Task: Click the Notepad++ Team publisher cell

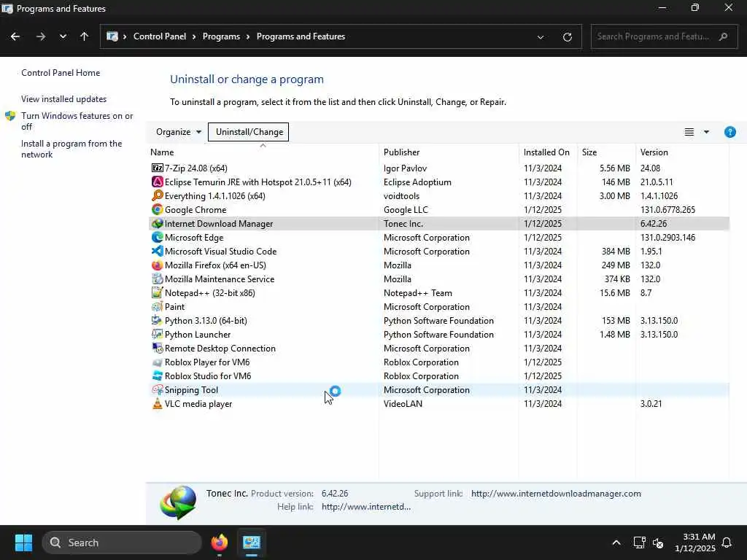Action: click(x=418, y=292)
